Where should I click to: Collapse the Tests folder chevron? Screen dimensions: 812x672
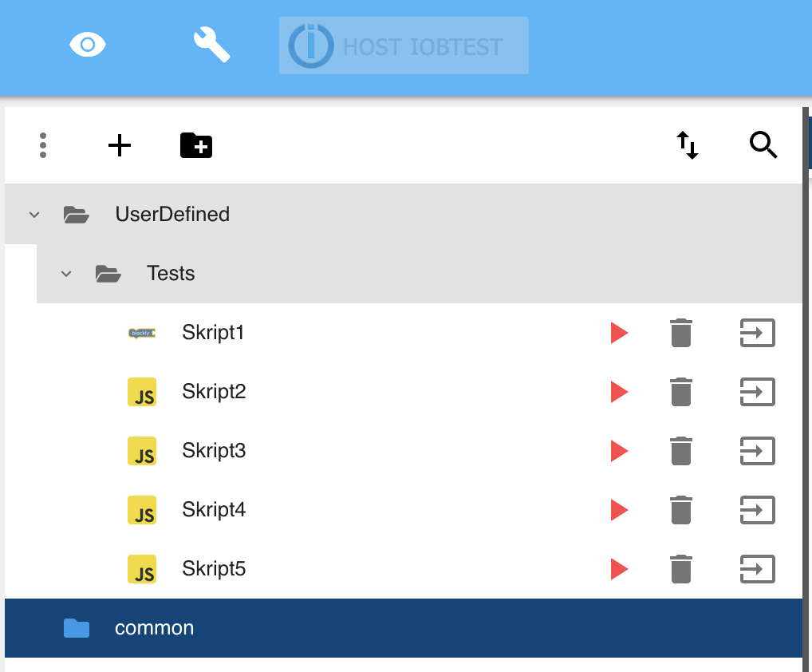[66, 274]
